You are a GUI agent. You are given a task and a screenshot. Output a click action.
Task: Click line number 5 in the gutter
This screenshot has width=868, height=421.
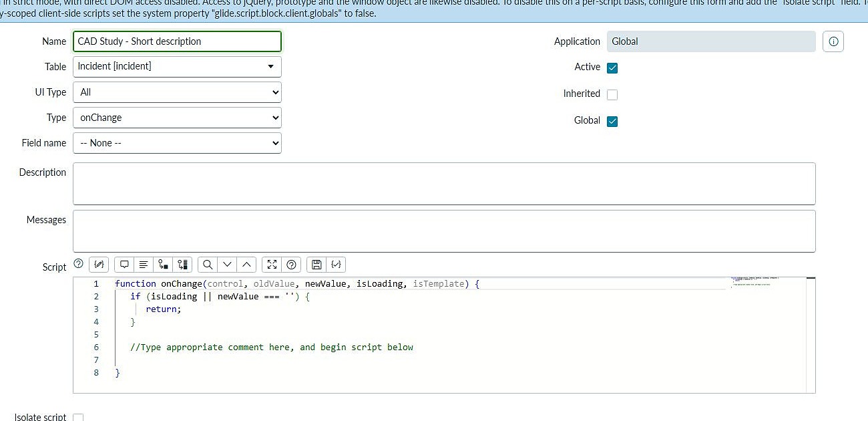pos(95,335)
